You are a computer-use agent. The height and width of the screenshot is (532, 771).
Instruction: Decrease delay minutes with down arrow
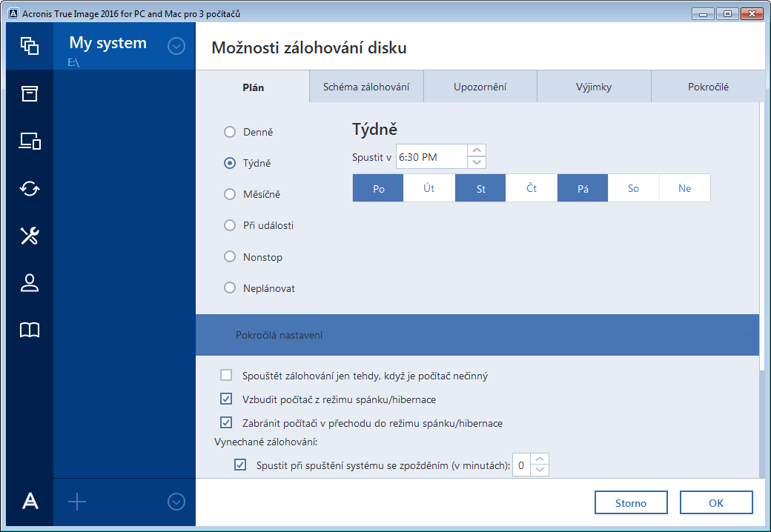tap(540, 470)
